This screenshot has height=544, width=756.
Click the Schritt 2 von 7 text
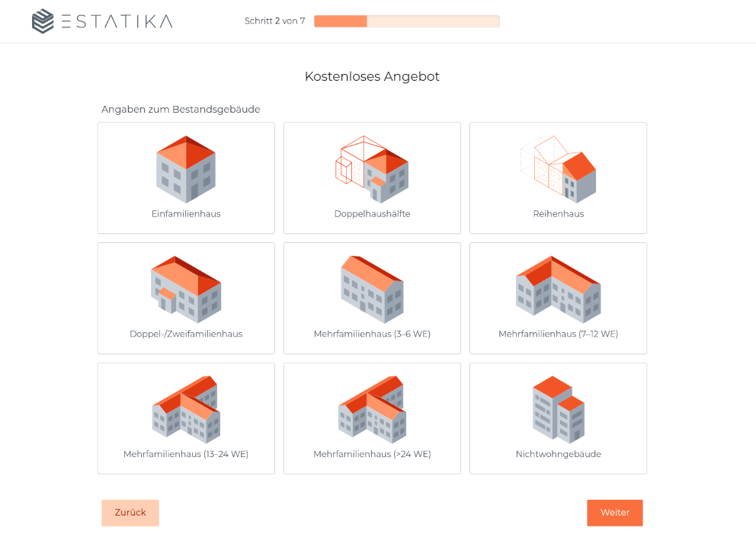click(x=274, y=21)
